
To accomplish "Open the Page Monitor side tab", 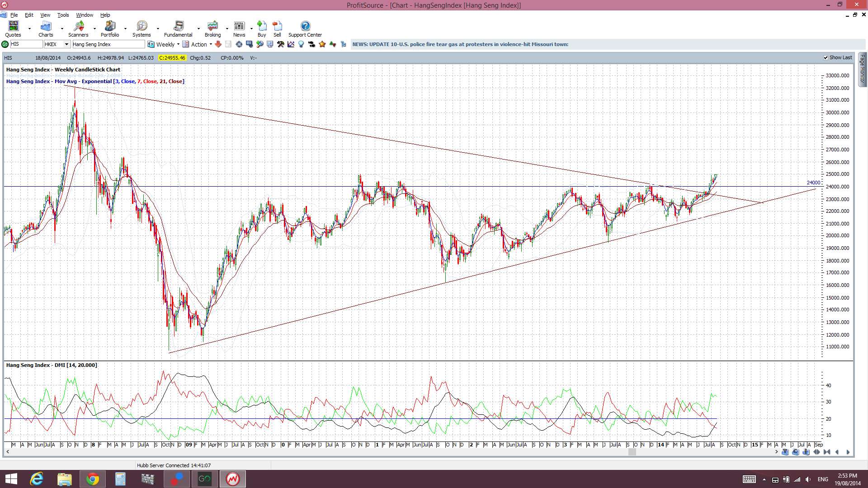I will [x=862, y=69].
